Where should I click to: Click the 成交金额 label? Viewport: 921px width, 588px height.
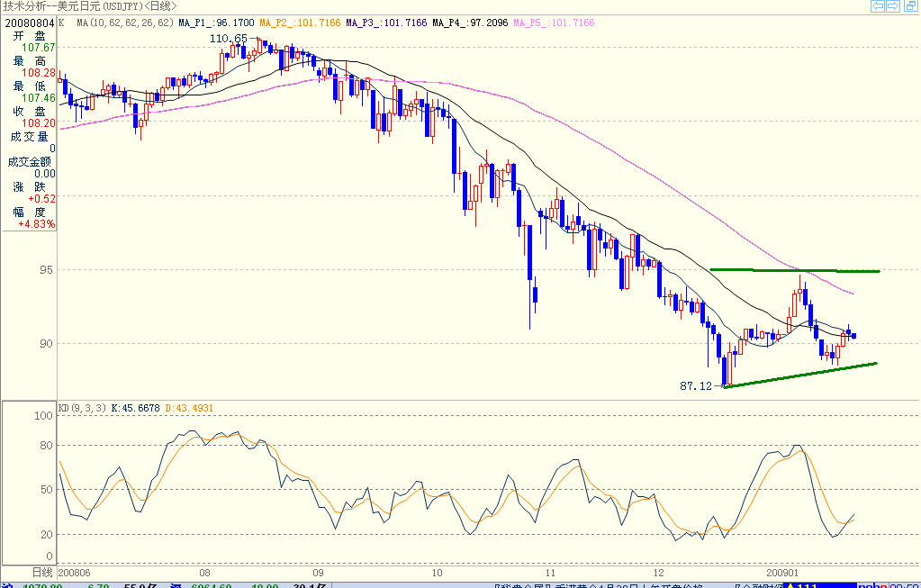[30, 161]
